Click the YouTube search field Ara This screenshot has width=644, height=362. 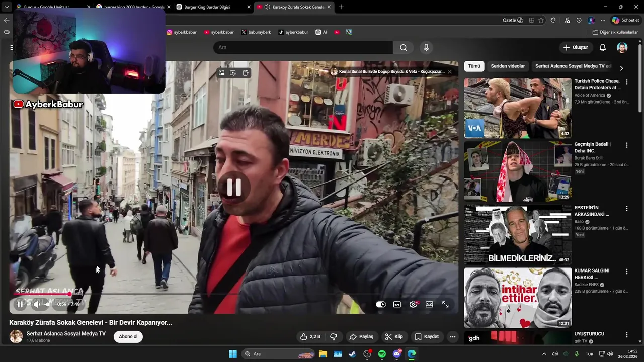pos(303,47)
